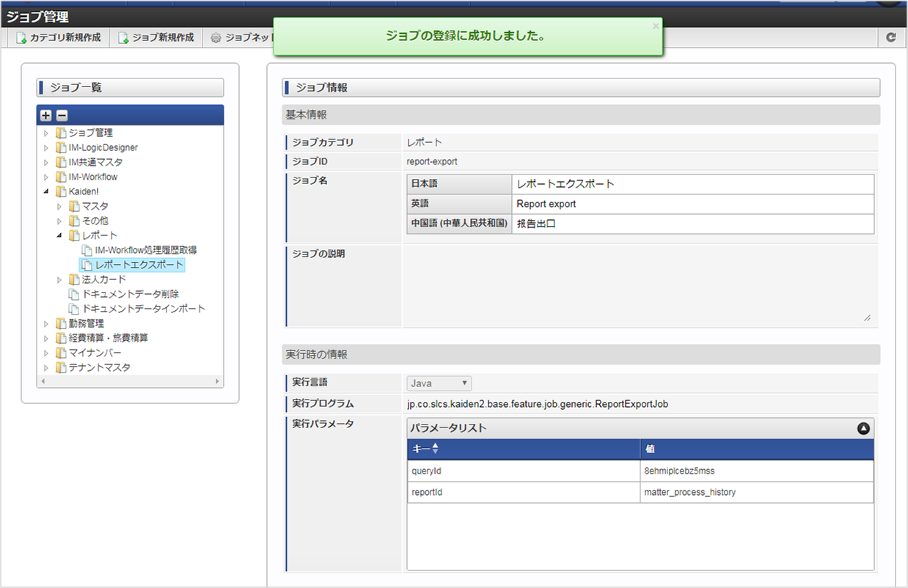Click IM-Workflow処理履歴取得 job document icon
The width and height of the screenshot is (908, 588).
(x=87, y=250)
